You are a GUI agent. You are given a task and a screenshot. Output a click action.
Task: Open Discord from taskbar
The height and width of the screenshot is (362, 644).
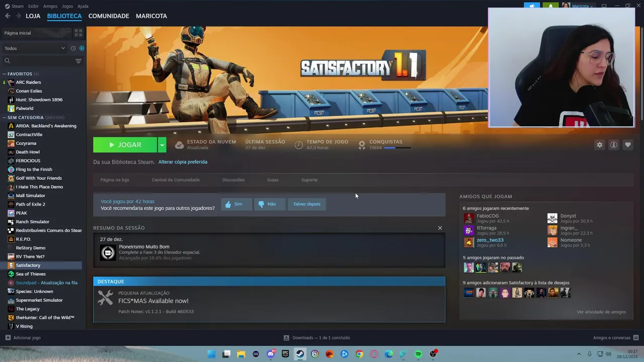(x=271, y=354)
